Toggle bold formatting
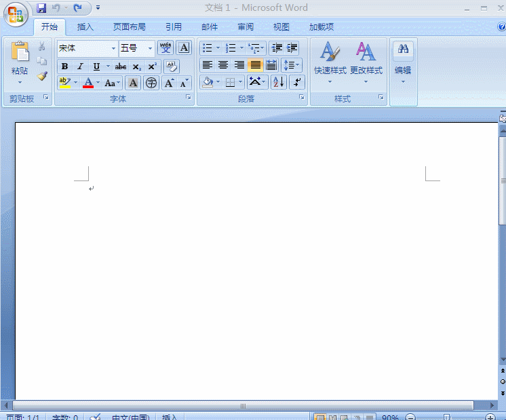 64,66
